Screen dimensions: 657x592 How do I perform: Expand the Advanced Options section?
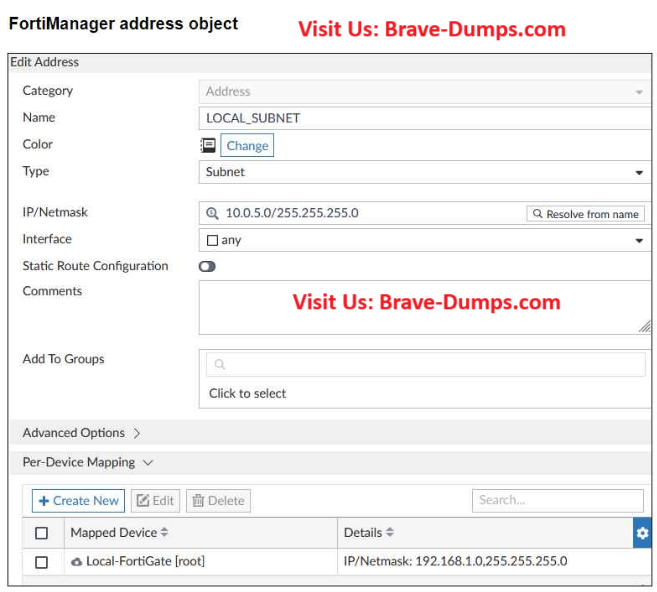(x=81, y=433)
